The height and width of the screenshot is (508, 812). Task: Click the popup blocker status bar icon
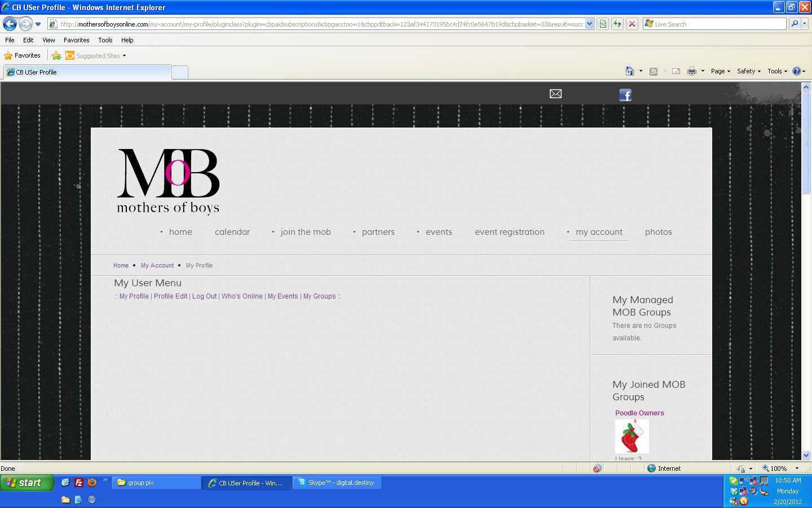point(598,468)
